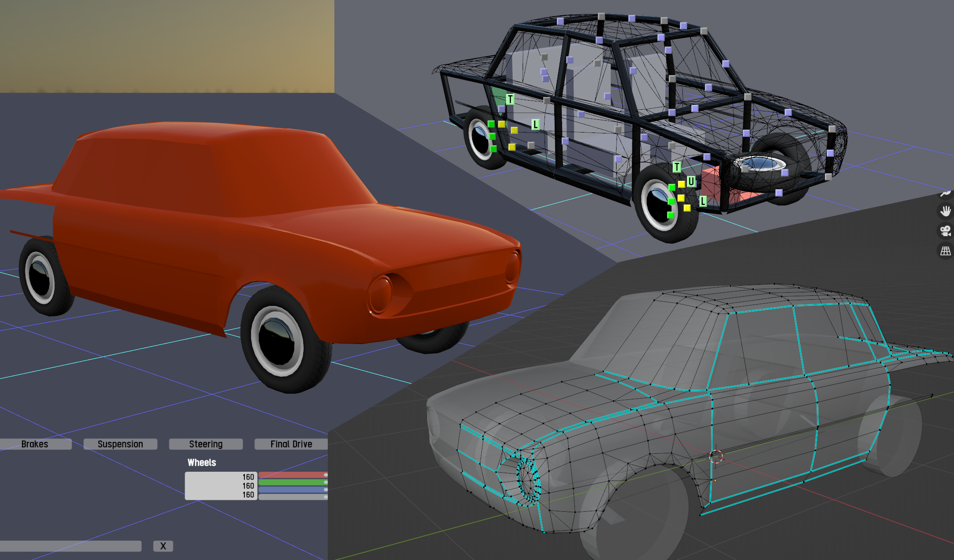The height and width of the screenshot is (560, 954).
Task: Click the green 'U' node marker
Action: pos(691,181)
